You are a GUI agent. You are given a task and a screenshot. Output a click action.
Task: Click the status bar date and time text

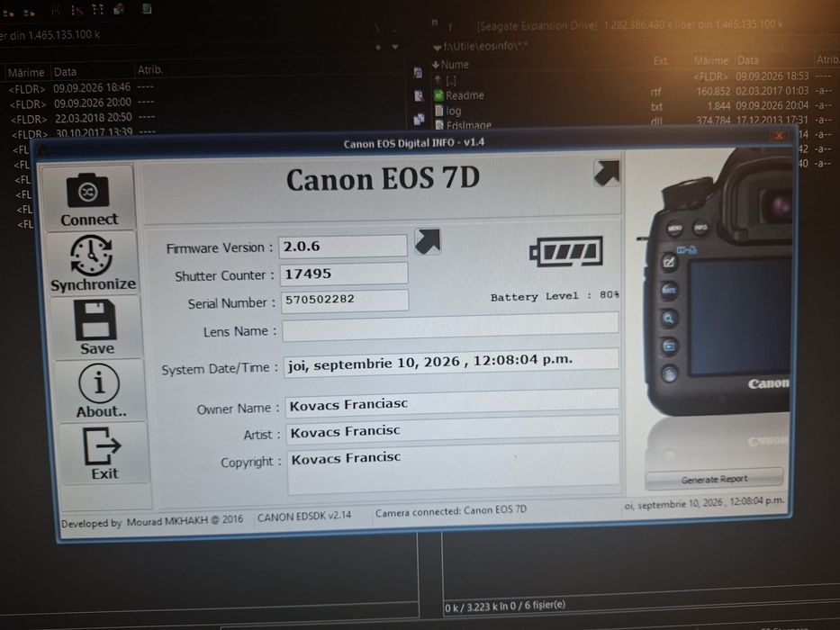point(704,502)
